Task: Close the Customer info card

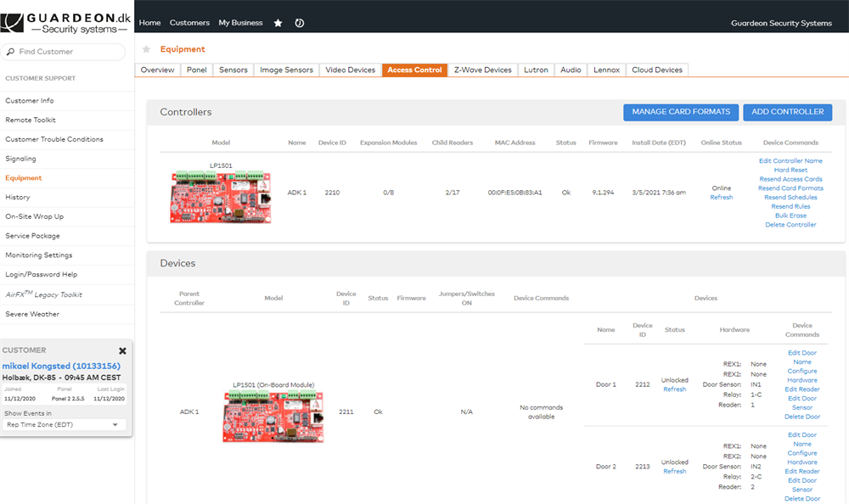Action: pos(122,350)
